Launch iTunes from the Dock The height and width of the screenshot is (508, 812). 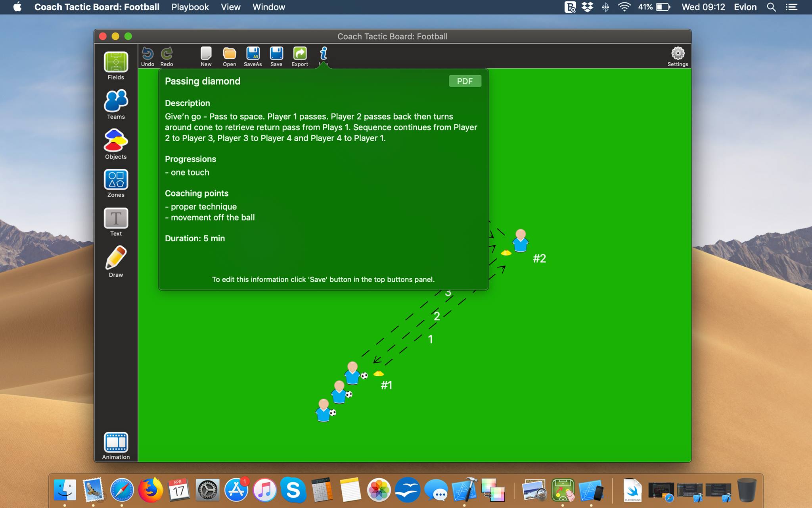(265, 490)
